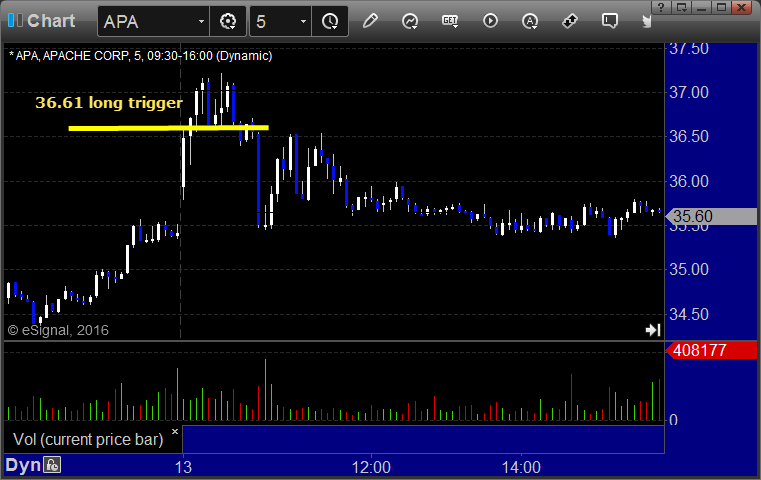Click the 37.50 price axis label
The width and height of the screenshot is (761, 480).
point(689,49)
